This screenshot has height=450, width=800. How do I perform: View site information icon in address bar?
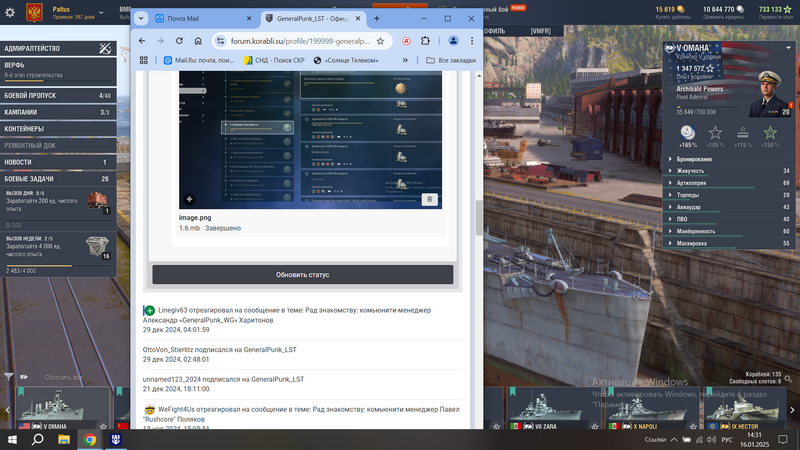tap(220, 41)
